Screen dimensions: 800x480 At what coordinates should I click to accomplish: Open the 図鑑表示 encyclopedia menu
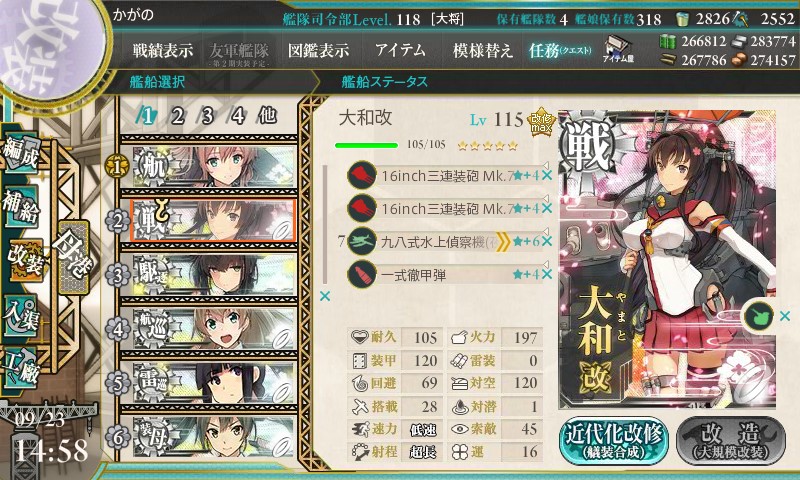(318, 50)
